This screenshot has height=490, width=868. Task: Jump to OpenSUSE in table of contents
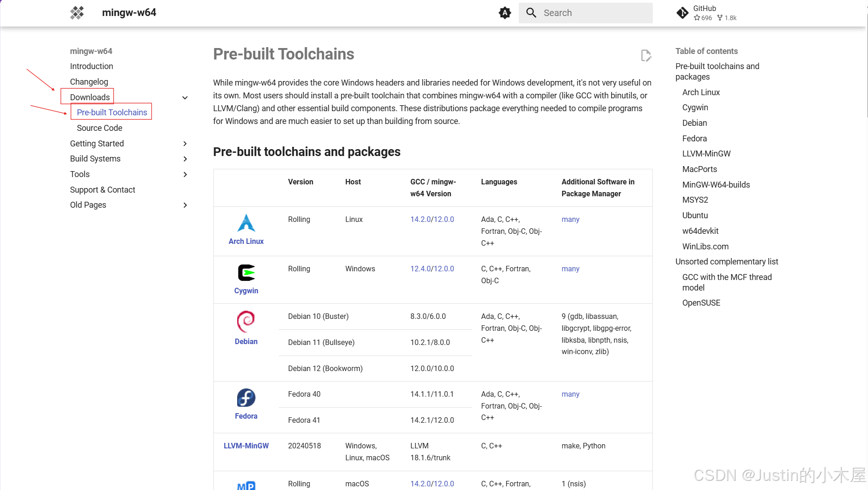point(701,303)
